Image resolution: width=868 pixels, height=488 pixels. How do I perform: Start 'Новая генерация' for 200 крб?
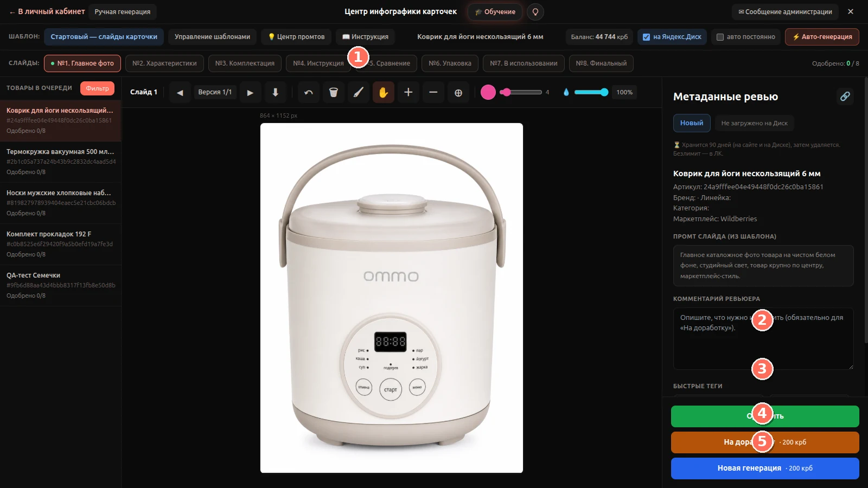(x=765, y=468)
